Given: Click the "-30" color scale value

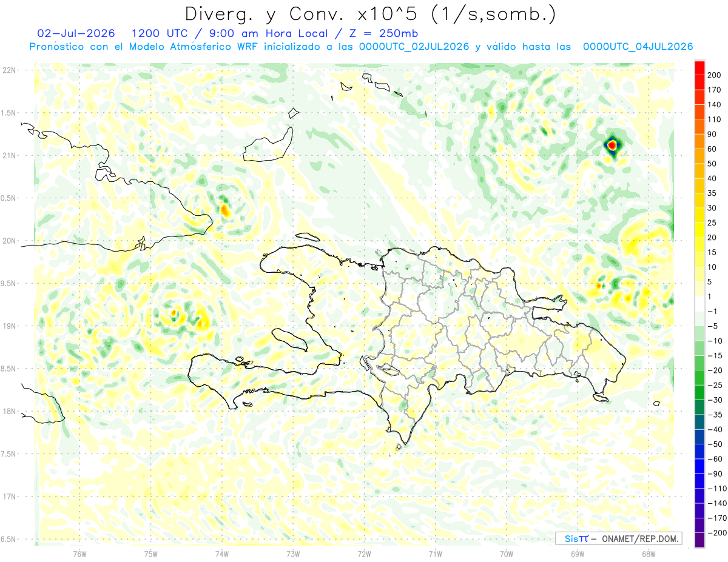Looking at the screenshot, I should point(715,400).
